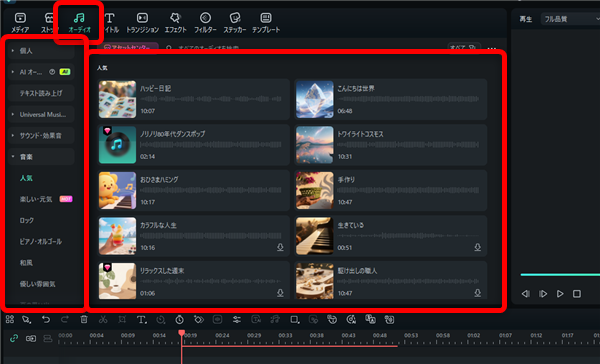The height and width of the screenshot is (364, 600).
Task: Click the teal preview progress bar
Action: (x=560, y=274)
